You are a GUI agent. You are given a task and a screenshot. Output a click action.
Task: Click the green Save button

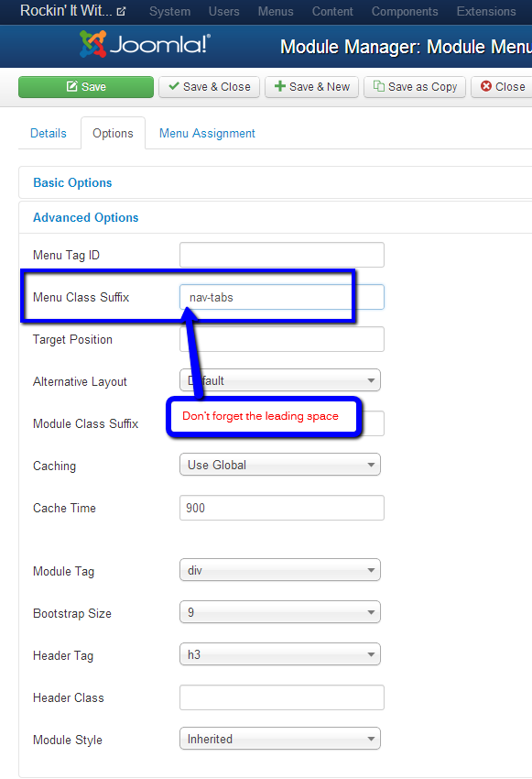click(x=86, y=87)
